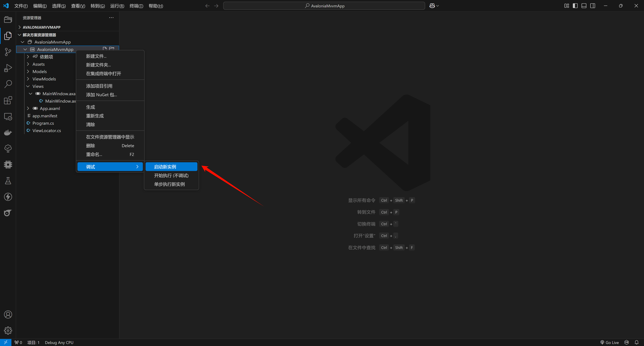Open the bottom round-eye activity bar icon
Screen dimensions: 644x346
click(8, 213)
